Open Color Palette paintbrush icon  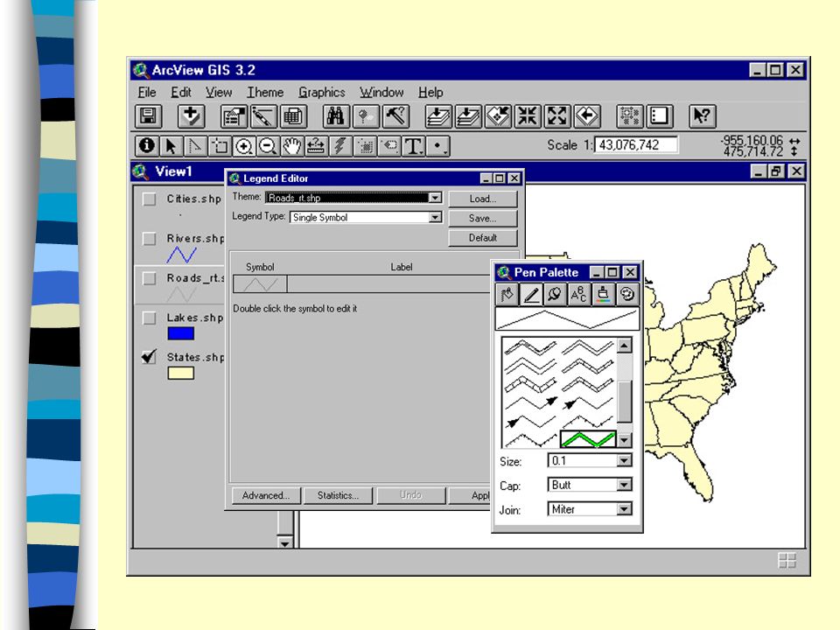[603, 294]
